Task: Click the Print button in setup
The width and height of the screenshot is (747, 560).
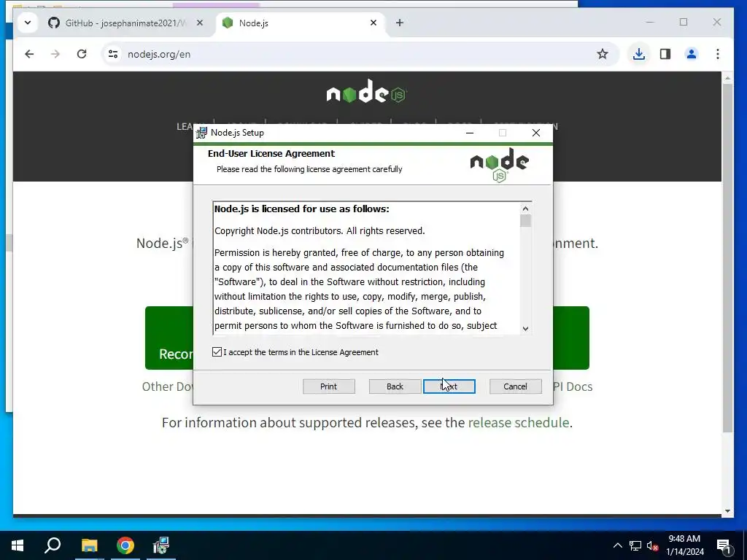Action: [x=329, y=386]
